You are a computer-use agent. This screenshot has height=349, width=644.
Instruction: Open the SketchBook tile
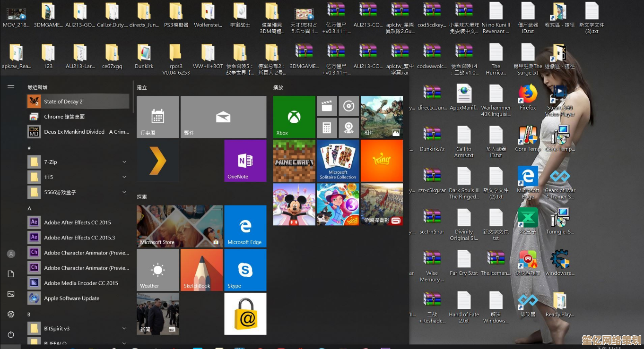pos(201,270)
